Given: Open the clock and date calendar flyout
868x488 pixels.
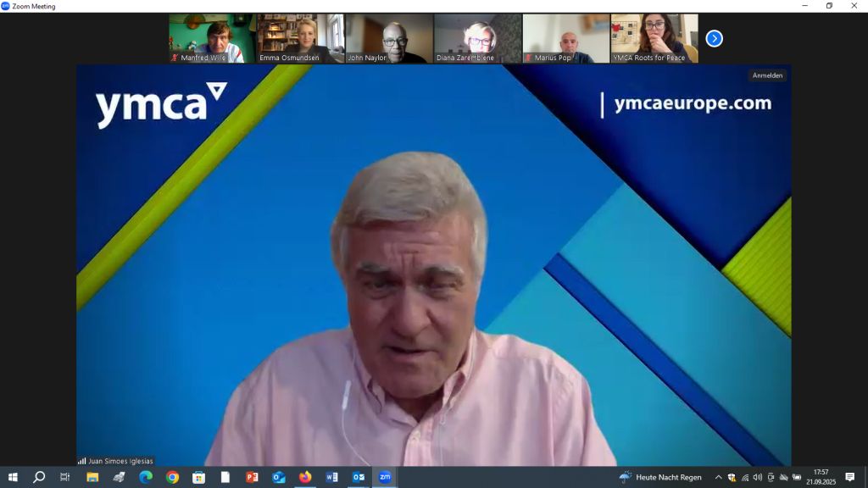Looking at the screenshot, I should tap(821, 477).
